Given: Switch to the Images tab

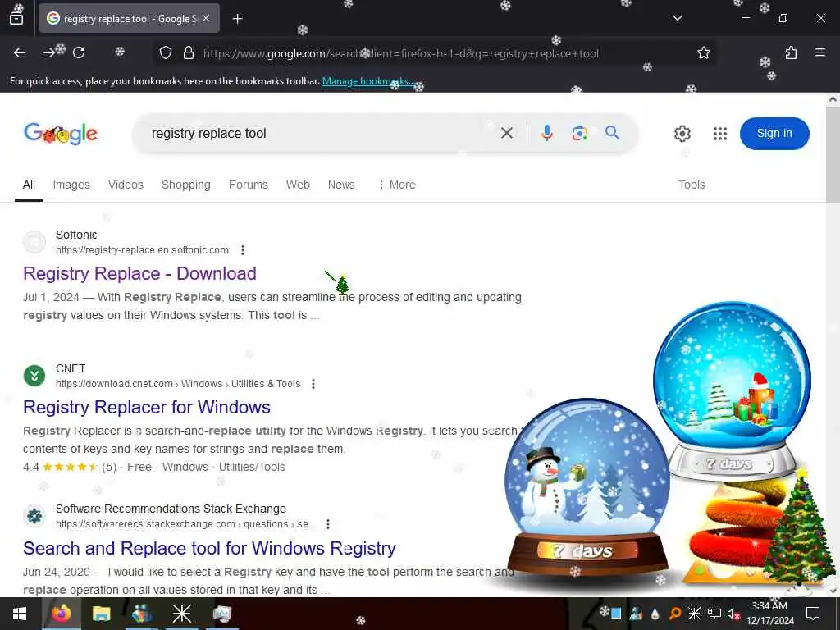Looking at the screenshot, I should click(71, 185).
